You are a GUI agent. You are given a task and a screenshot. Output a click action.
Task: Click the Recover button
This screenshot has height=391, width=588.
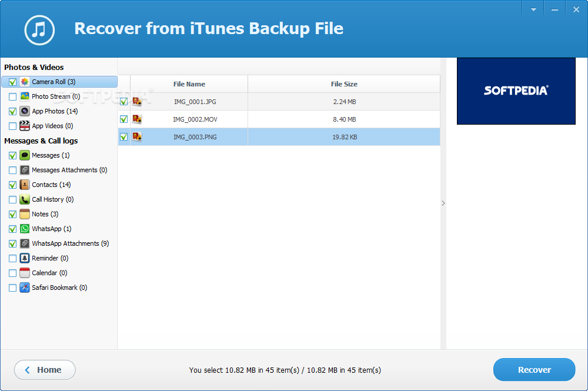(534, 370)
